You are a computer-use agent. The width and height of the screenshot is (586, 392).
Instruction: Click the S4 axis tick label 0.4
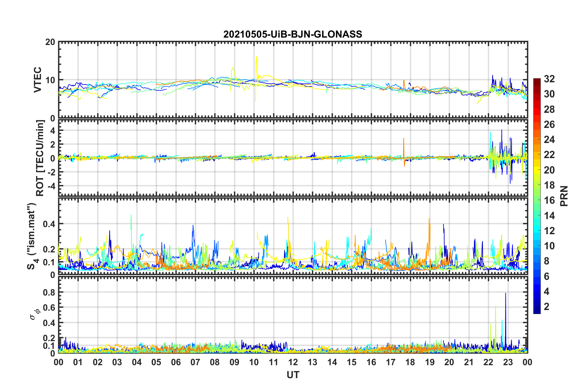click(x=49, y=224)
